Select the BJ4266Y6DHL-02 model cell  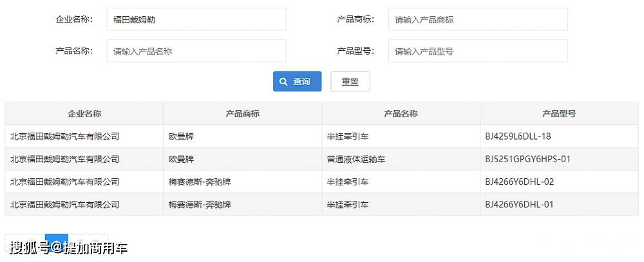tap(519, 182)
